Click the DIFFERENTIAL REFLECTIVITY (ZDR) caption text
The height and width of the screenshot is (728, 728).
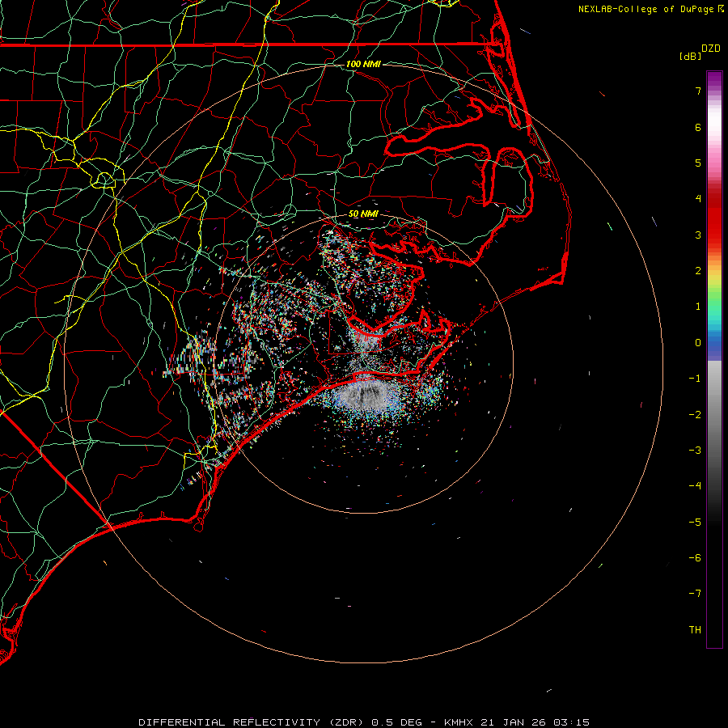point(252,722)
